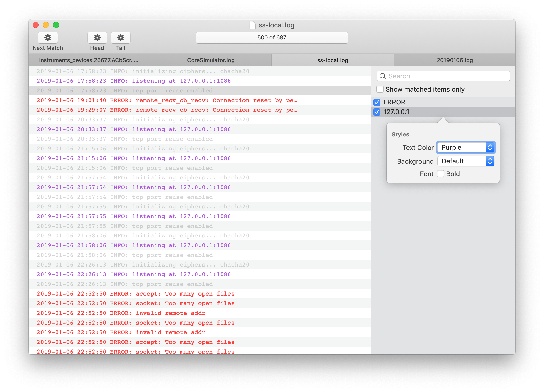Switch to the 20190106.log tab
The height and width of the screenshot is (392, 544).
[455, 60]
